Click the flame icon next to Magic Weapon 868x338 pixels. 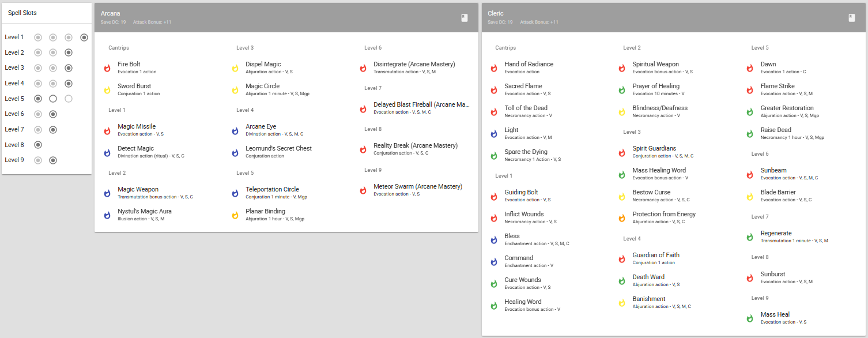107,193
